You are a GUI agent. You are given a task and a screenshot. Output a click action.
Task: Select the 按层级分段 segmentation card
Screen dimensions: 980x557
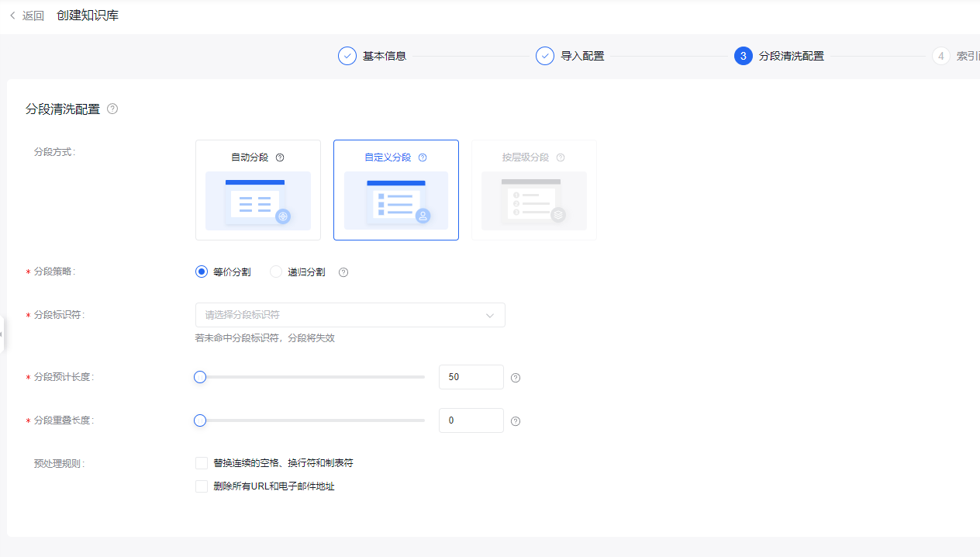coord(533,190)
